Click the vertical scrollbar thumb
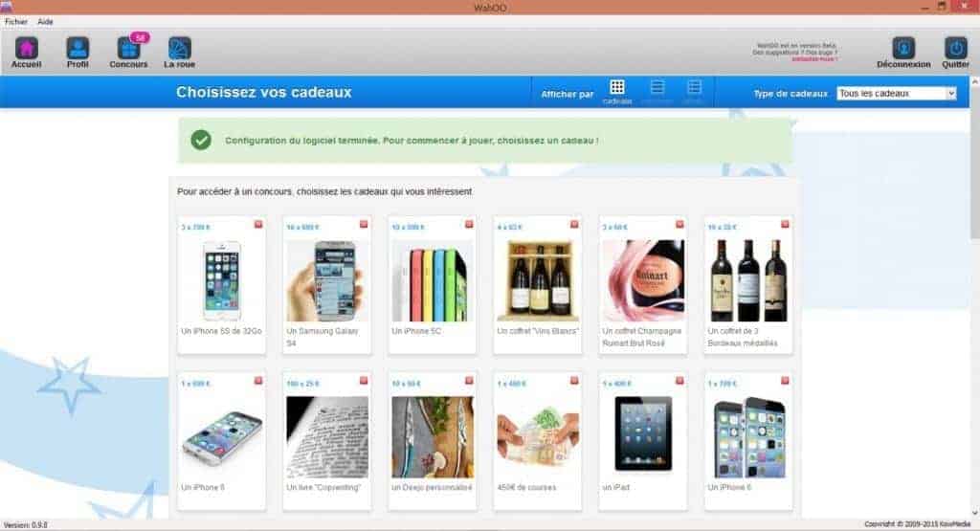 974,164
